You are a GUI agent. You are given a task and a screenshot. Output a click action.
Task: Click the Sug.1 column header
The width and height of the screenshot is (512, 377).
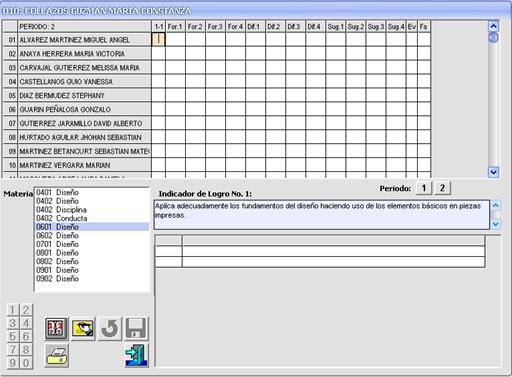tap(336, 27)
